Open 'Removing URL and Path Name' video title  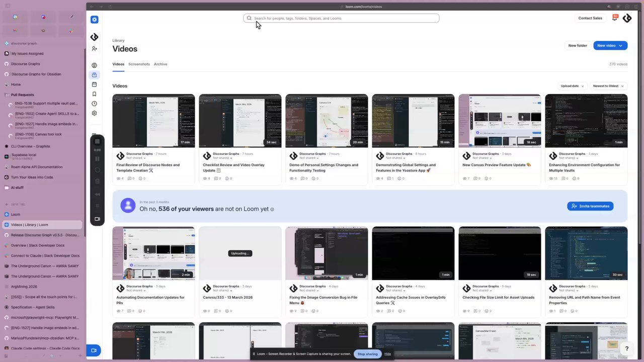click(584, 300)
